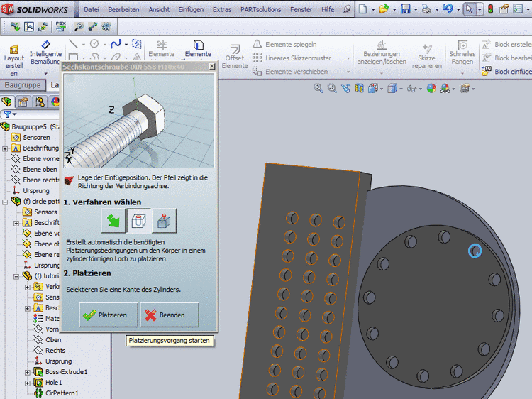The height and width of the screenshot is (399, 532).
Task: Open the Einfügen menu
Action: click(x=190, y=10)
